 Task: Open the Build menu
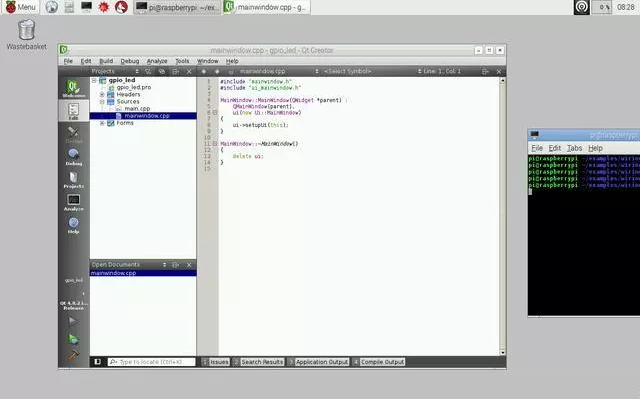click(105, 61)
